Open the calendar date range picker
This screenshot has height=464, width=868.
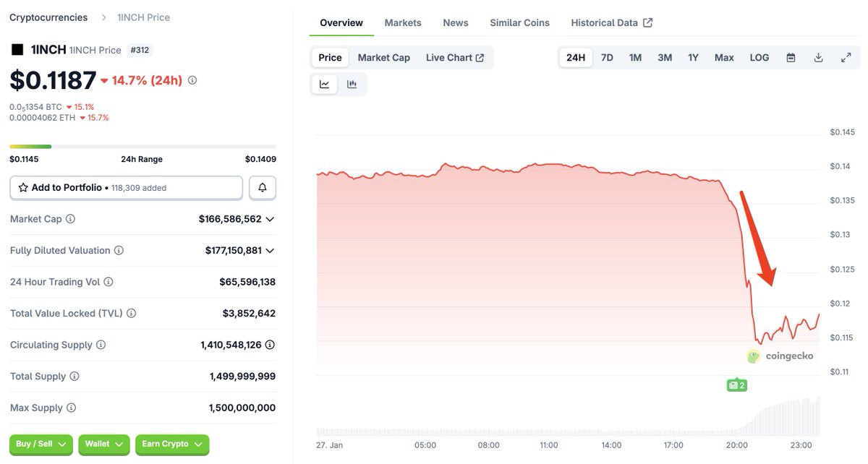click(791, 58)
